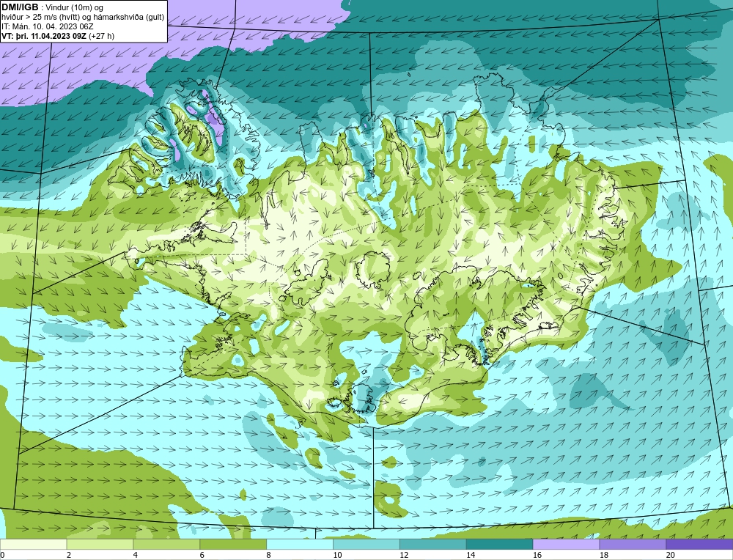The image size is (733, 560).
Task: Click the legend scale label 16
Action: [537, 555]
